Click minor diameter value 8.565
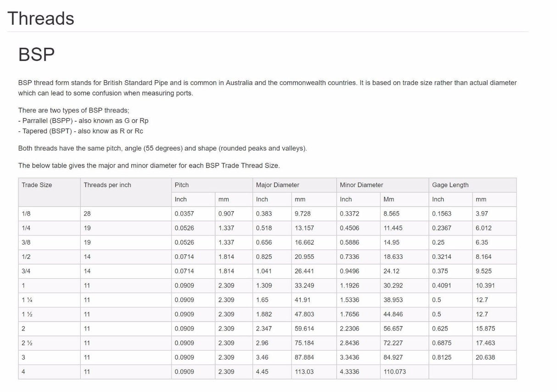 pos(391,213)
